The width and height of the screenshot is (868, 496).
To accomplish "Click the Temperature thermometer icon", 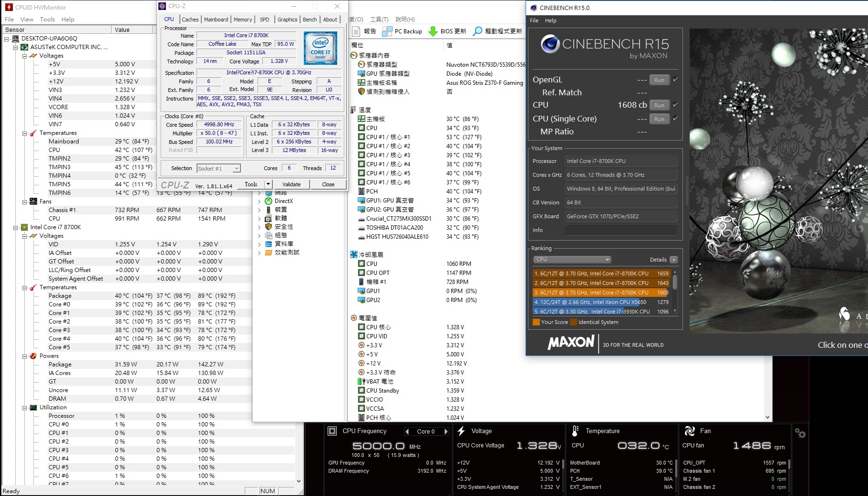I will click(x=575, y=431).
